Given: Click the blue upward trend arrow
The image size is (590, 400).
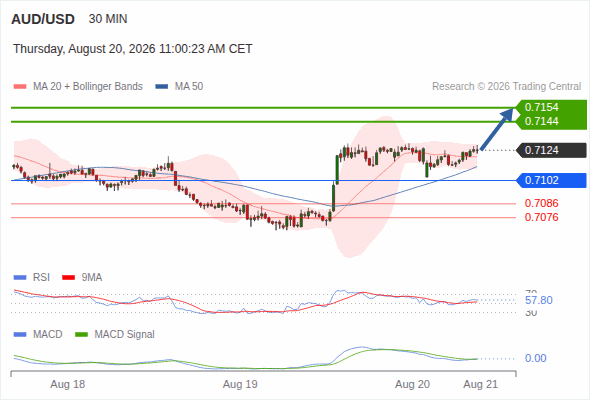Looking at the screenshot, I should pyautogui.click(x=497, y=129).
